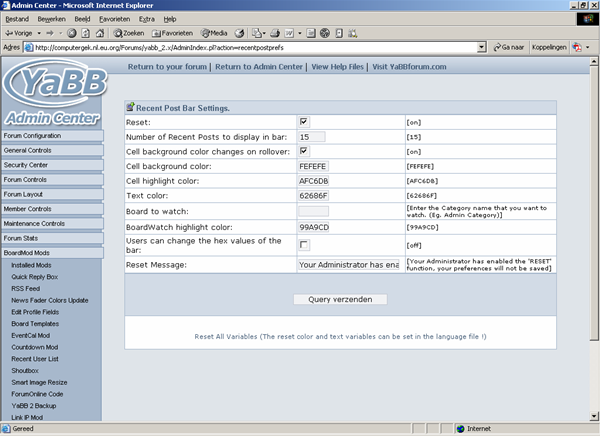The image size is (600, 436).
Task: Click the Query verzenden submit button
Action: [x=340, y=299]
